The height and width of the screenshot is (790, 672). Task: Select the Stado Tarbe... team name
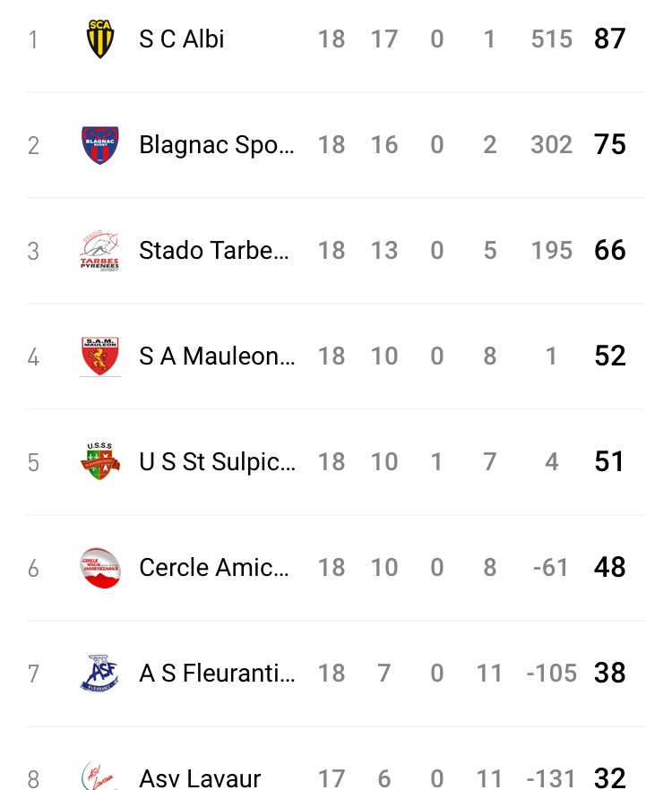point(214,251)
